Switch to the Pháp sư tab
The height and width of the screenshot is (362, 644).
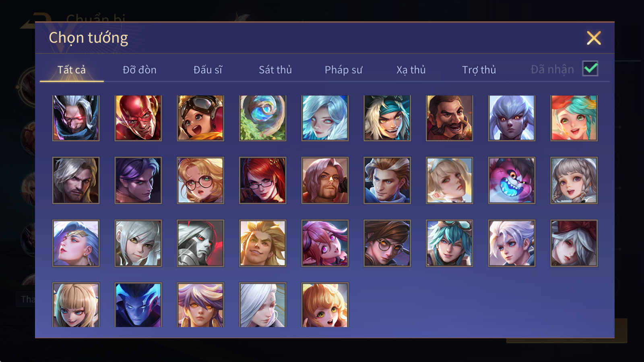pos(343,70)
